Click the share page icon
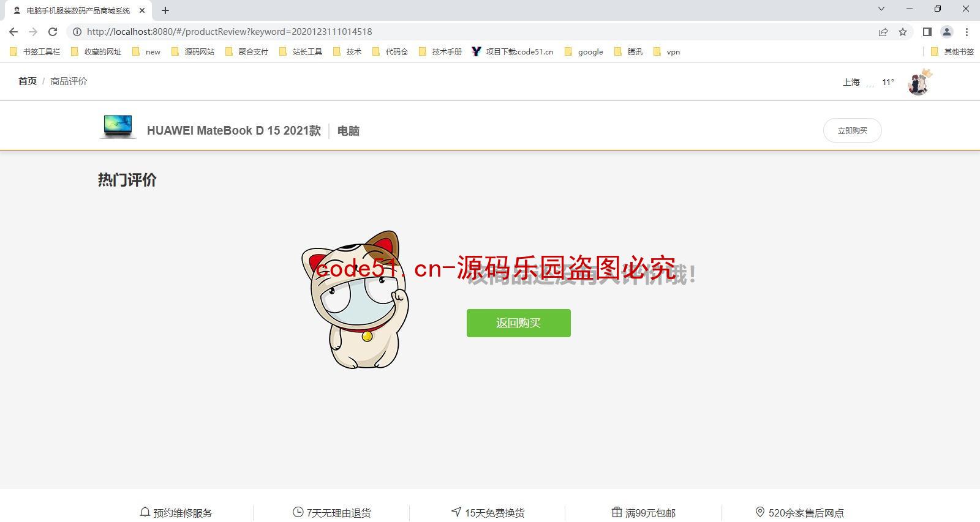The height and width of the screenshot is (522, 980). click(x=883, y=32)
